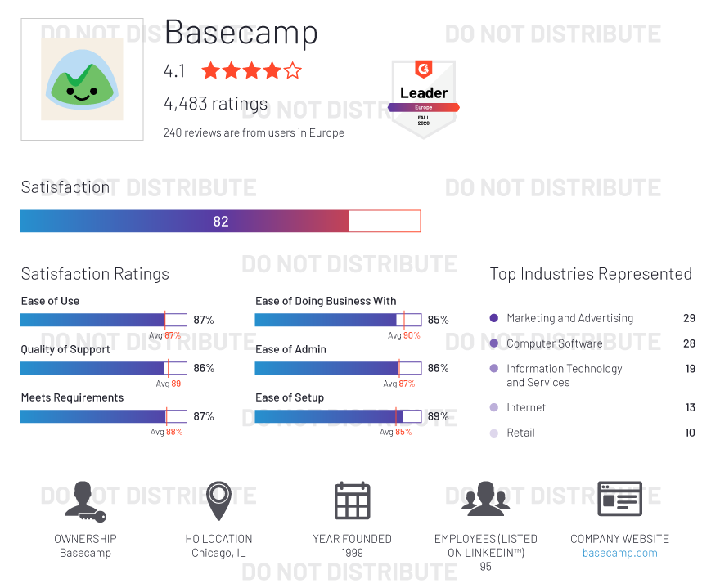This screenshot has height=588, width=720.
Task: Select Information Technology and Services entry
Action: point(564,375)
